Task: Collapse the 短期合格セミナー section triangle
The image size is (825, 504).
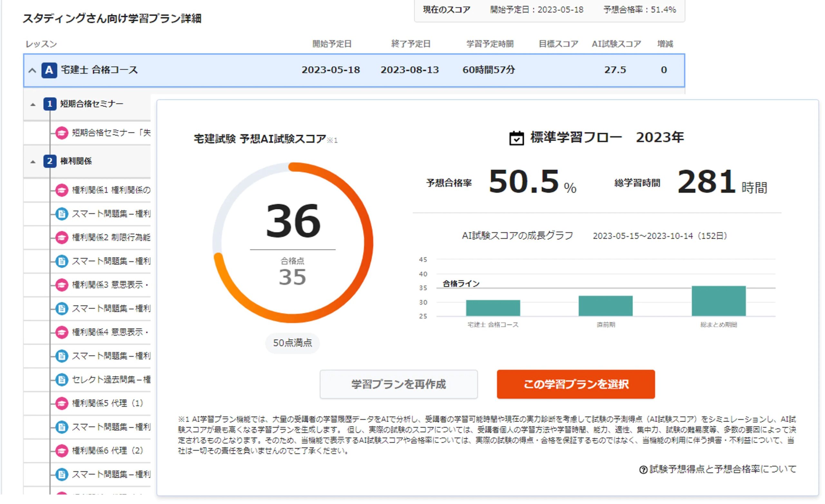Action: pyautogui.click(x=33, y=105)
